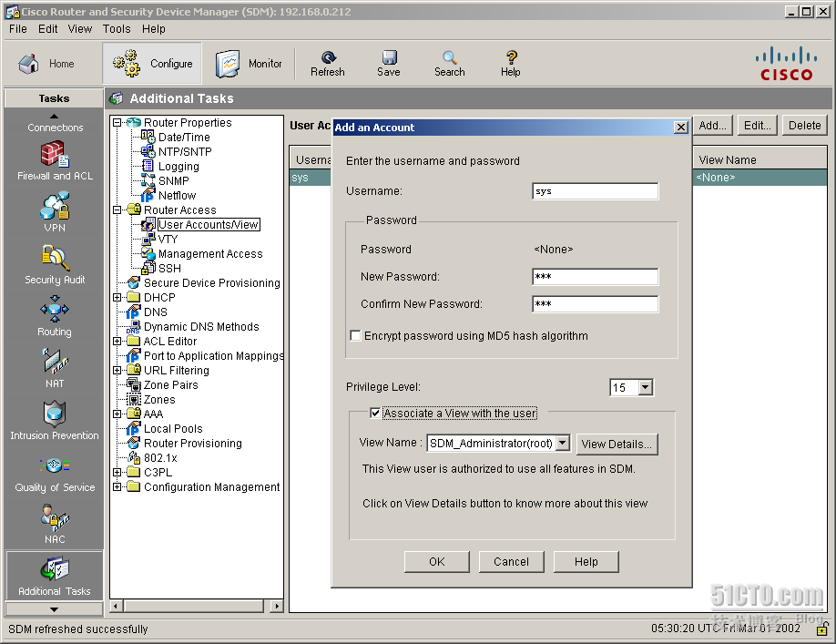The height and width of the screenshot is (644, 836).
Task: Expand the C3PL tree node
Action: [x=117, y=473]
